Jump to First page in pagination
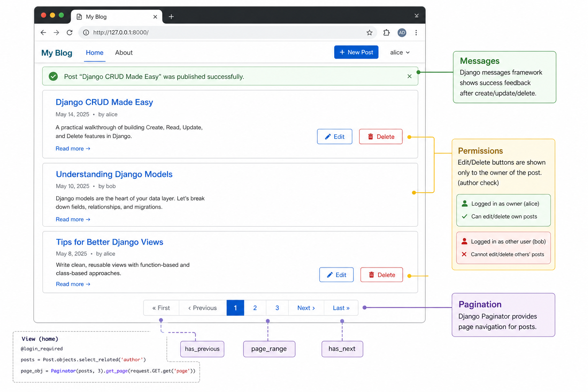Viewport: 588px width, 392px height. point(161,308)
